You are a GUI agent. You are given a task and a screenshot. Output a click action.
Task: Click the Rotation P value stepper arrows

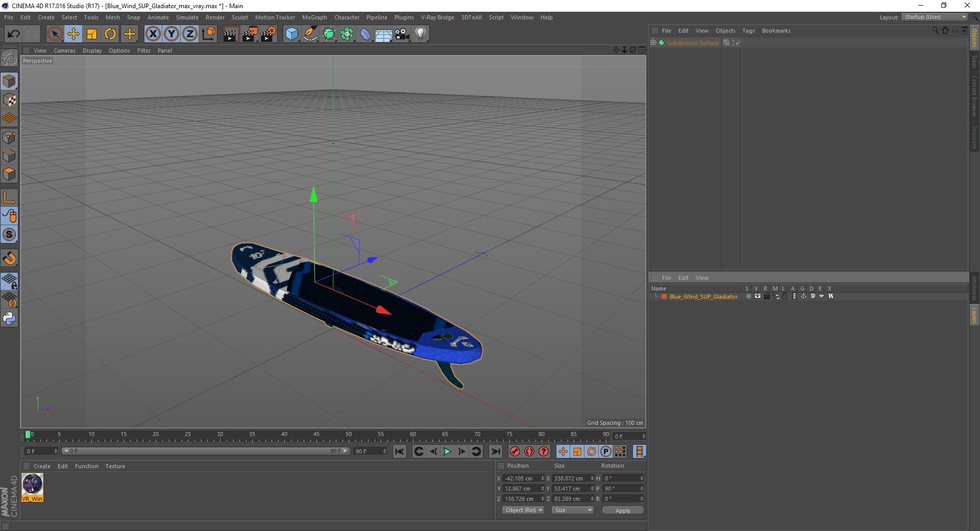[x=642, y=489]
